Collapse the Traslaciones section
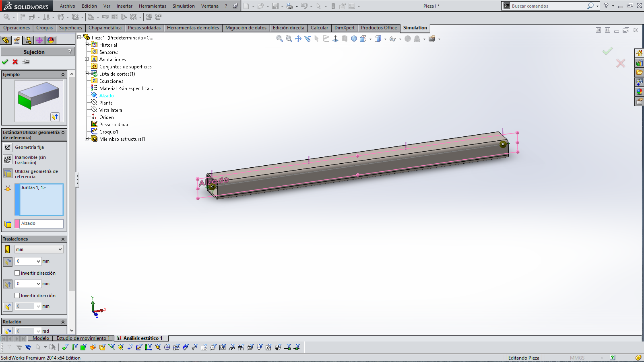 pos(63,239)
